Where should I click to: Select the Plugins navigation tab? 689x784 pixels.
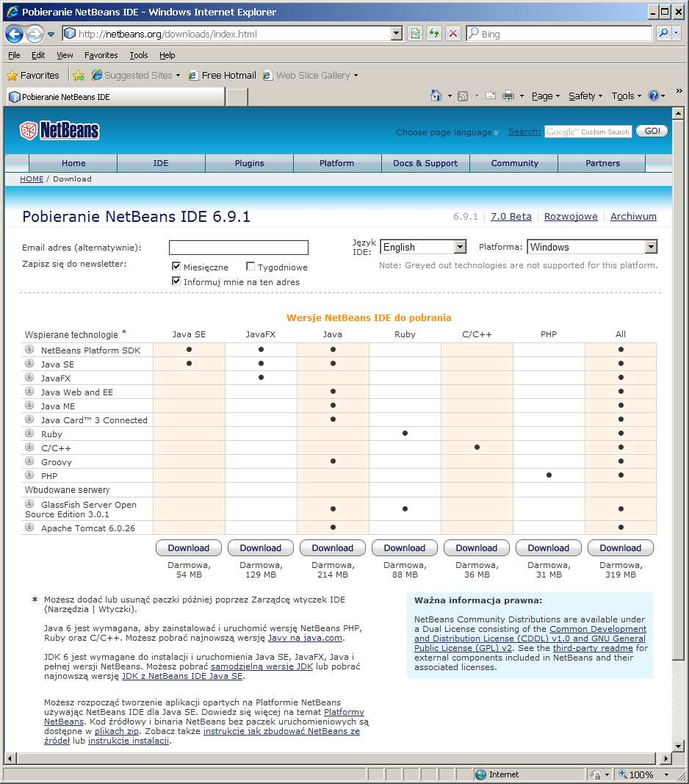[x=249, y=163]
